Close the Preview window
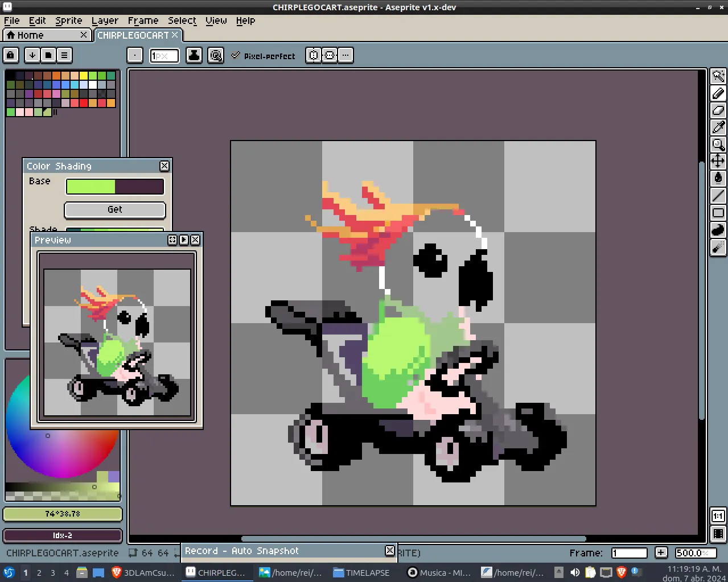This screenshot has height=582, width=728. (195, 240)
